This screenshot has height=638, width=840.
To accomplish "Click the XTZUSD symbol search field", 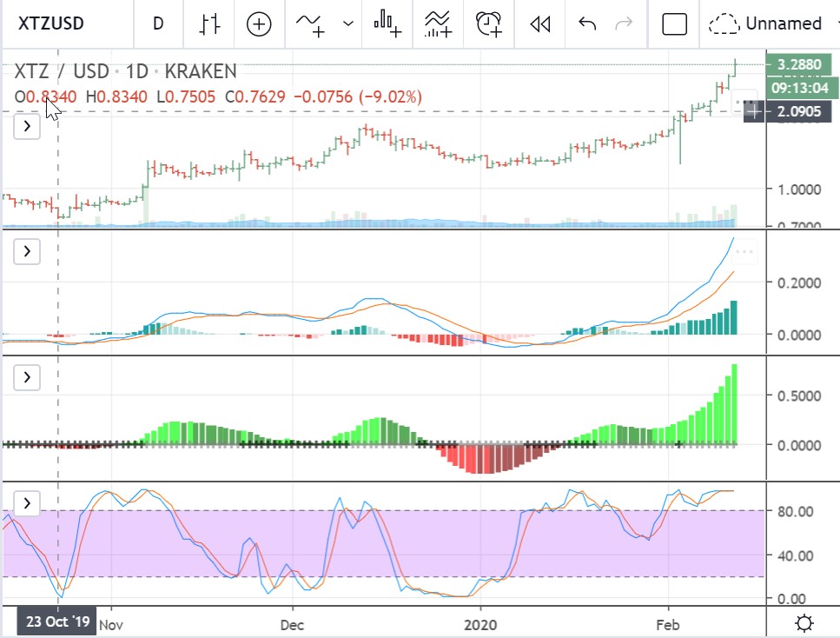I will coord(51,23).
